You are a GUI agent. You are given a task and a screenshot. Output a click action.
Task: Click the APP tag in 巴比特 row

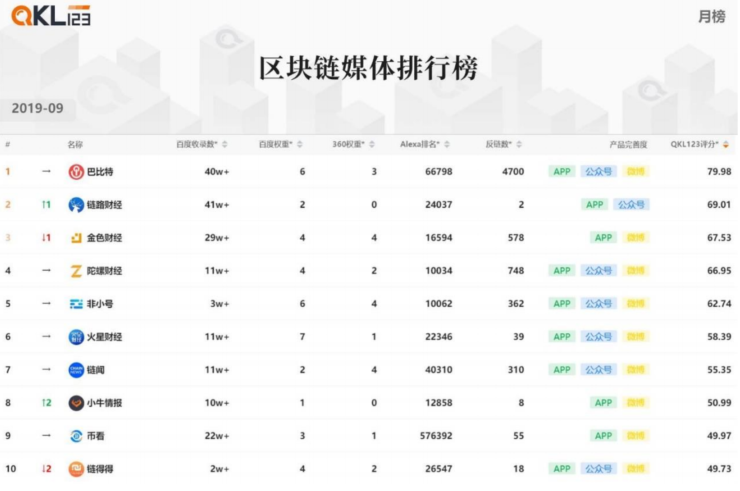coord(562,172)
